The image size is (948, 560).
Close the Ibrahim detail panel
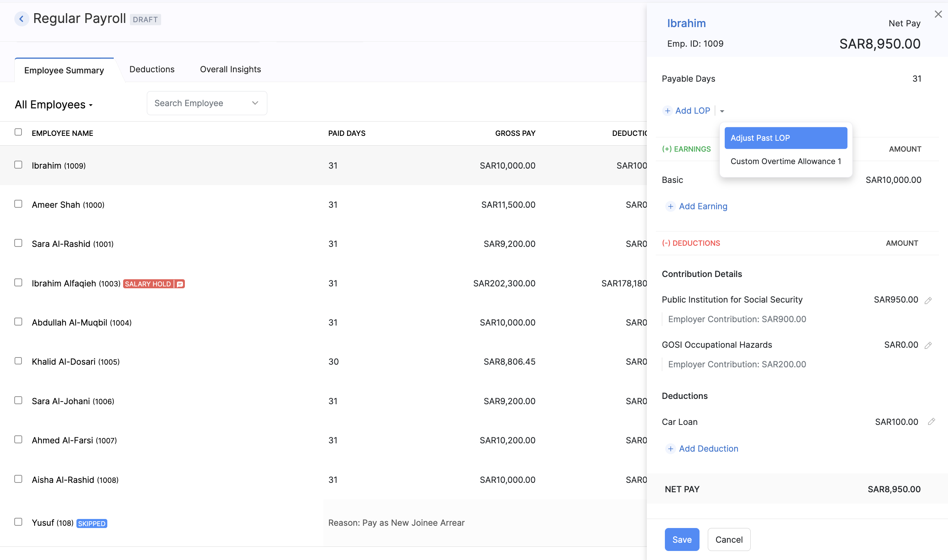938,14
